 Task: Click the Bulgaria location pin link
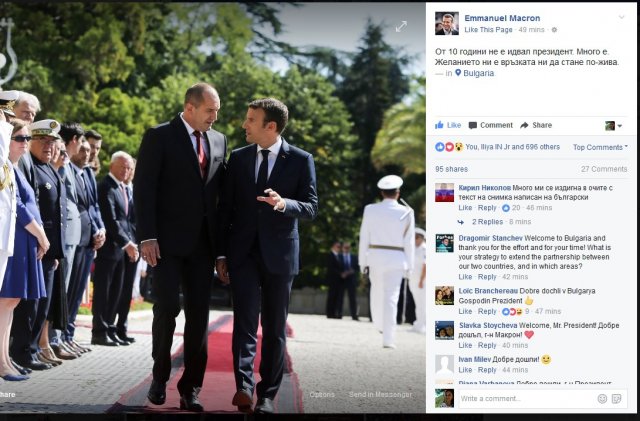pyautogui.click(x=474, y=73)
